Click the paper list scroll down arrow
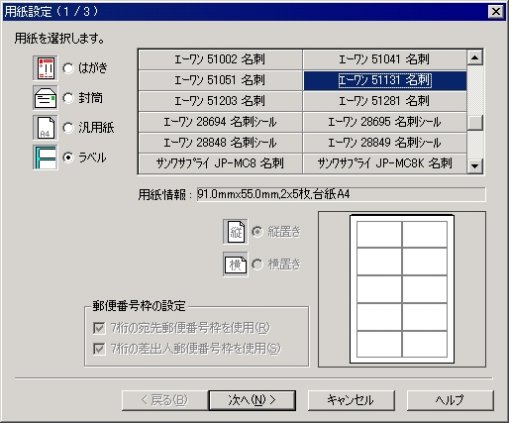 coord(475,165)
